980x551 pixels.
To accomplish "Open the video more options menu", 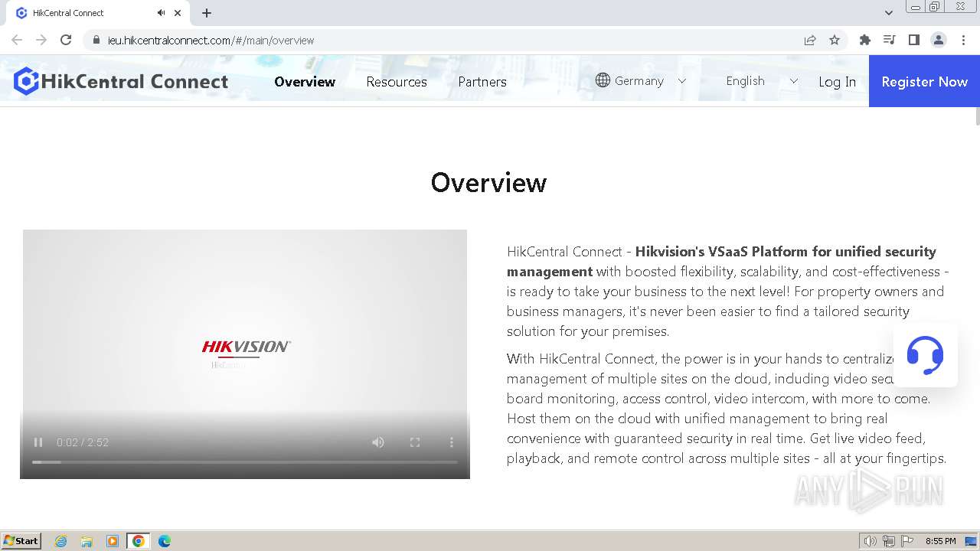I will pos(452,442).
